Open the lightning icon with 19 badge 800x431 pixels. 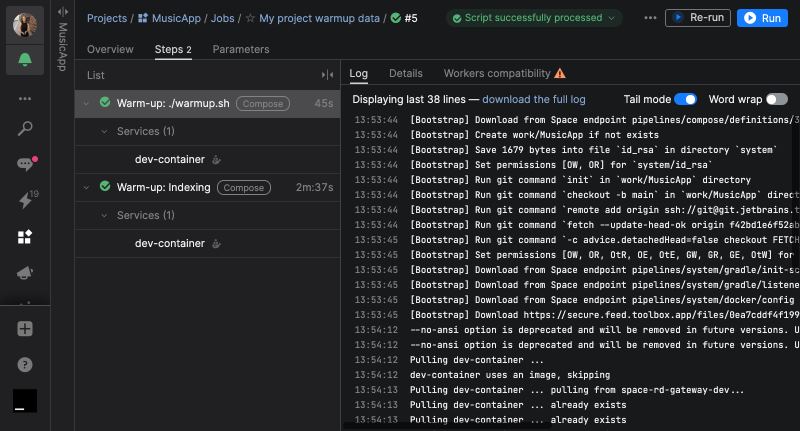27,199
